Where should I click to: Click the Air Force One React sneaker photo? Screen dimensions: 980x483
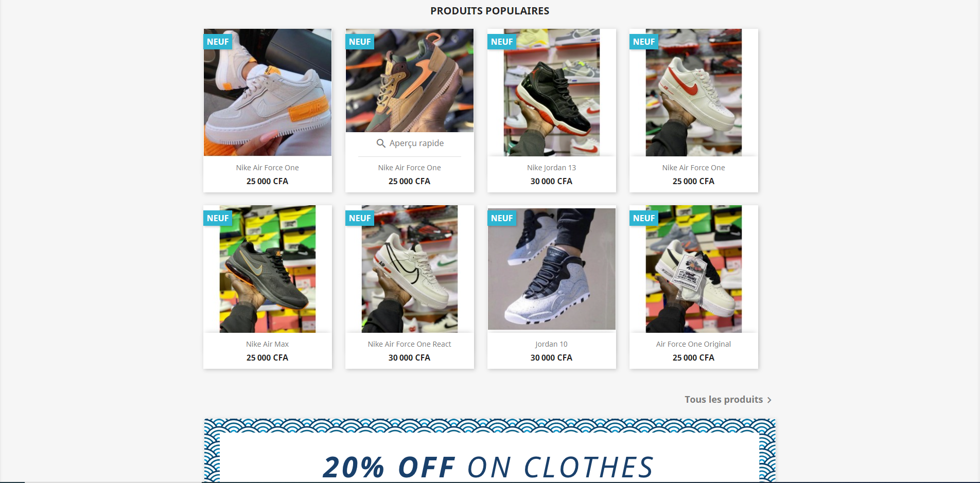point(409,269)
